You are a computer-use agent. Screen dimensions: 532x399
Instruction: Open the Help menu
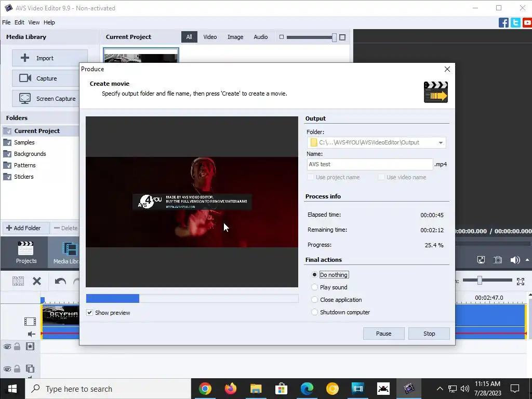click(49, 22)
